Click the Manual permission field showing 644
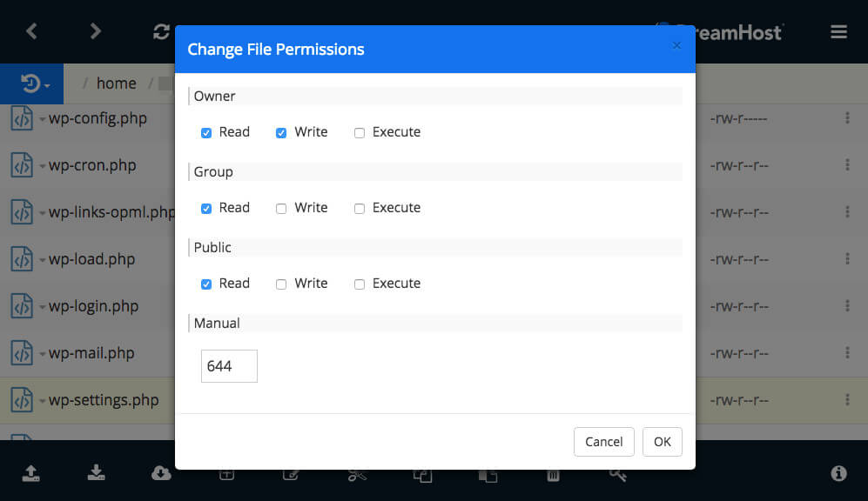Image resolution: width=868 pixels, height=501 pixels. coord(229,366)
